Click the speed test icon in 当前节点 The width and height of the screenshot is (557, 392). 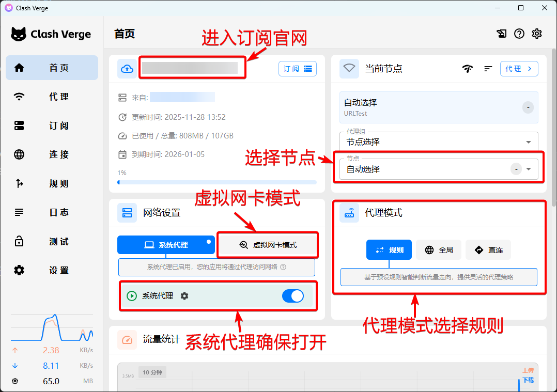coord(468,69)
